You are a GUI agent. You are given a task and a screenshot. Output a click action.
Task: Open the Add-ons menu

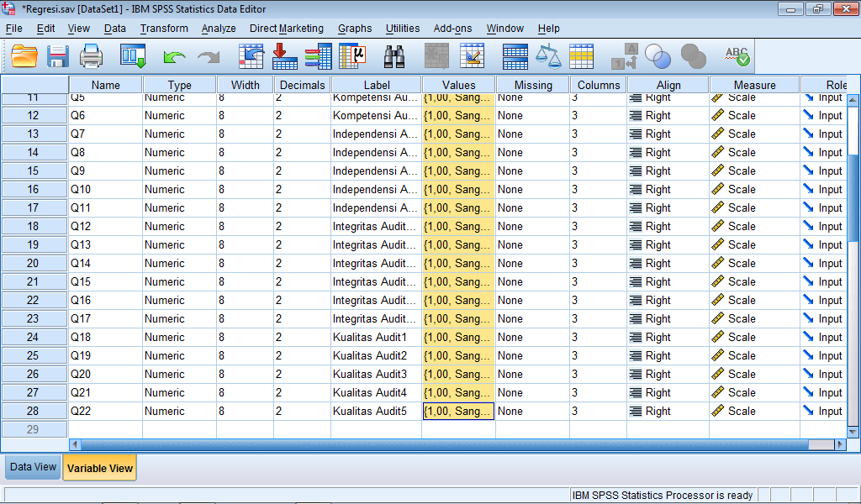point(452,29)
